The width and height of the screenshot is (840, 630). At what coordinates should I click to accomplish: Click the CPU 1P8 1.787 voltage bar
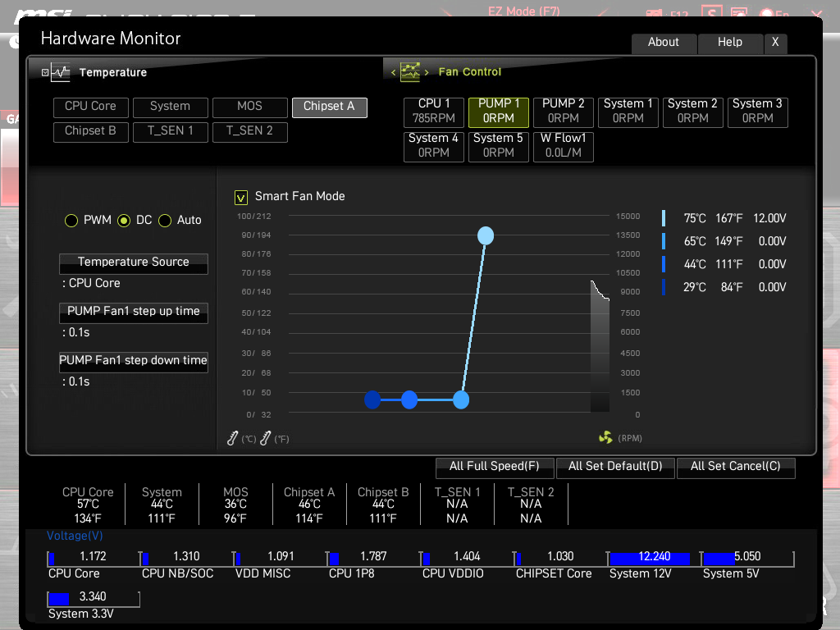pos(374,558)
